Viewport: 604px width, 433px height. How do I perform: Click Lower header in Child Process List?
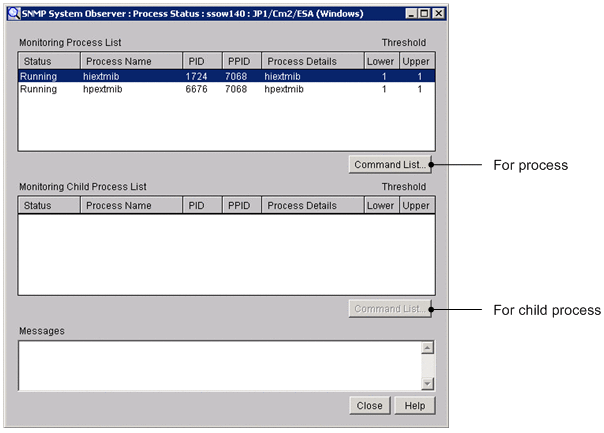(x=381, y=205)
